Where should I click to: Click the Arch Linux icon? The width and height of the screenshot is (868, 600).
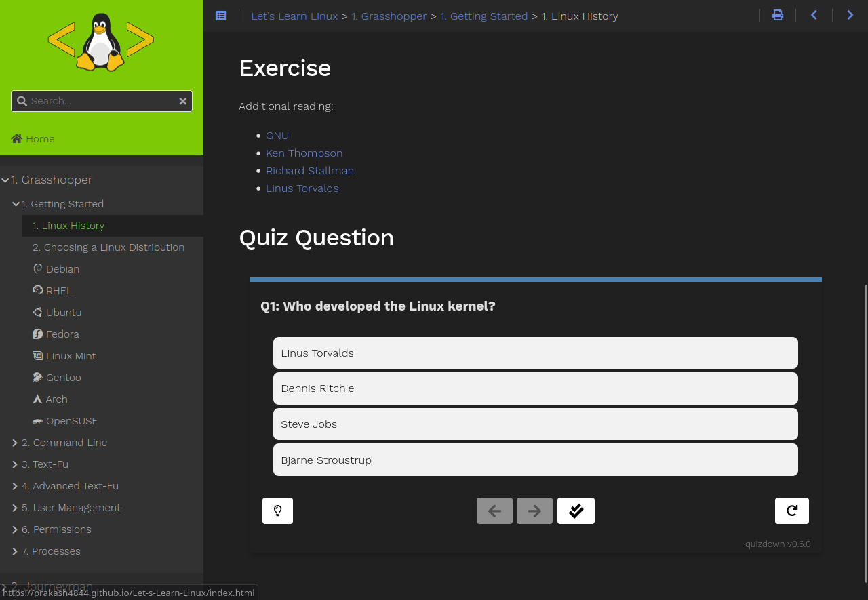pos(37,398)
